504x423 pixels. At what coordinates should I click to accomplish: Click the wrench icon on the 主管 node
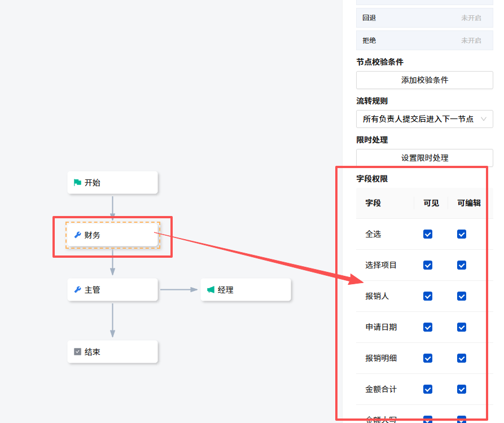(x=77, y=289)
